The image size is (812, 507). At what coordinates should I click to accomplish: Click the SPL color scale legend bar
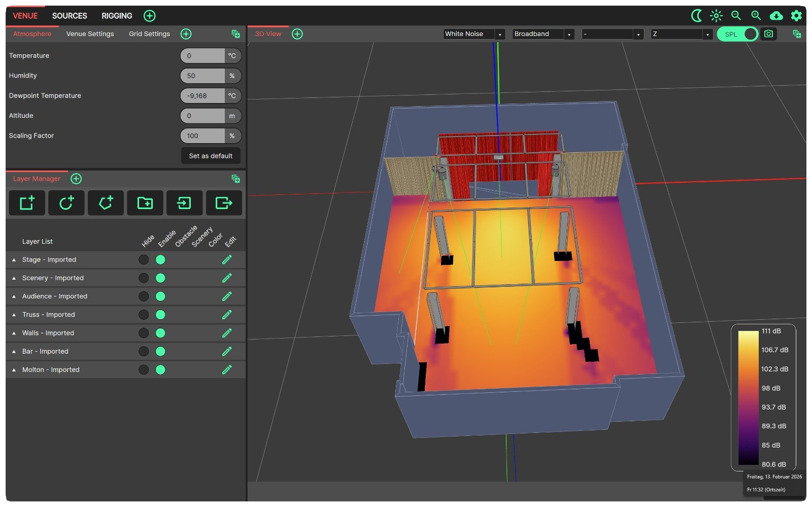pyautogui.click(x=748, y=397)
